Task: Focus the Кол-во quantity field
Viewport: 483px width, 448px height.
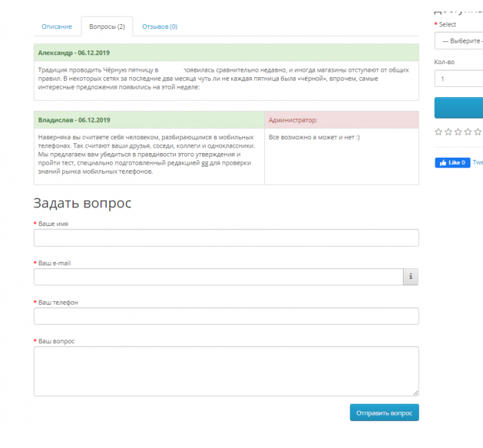Action: 459,79
